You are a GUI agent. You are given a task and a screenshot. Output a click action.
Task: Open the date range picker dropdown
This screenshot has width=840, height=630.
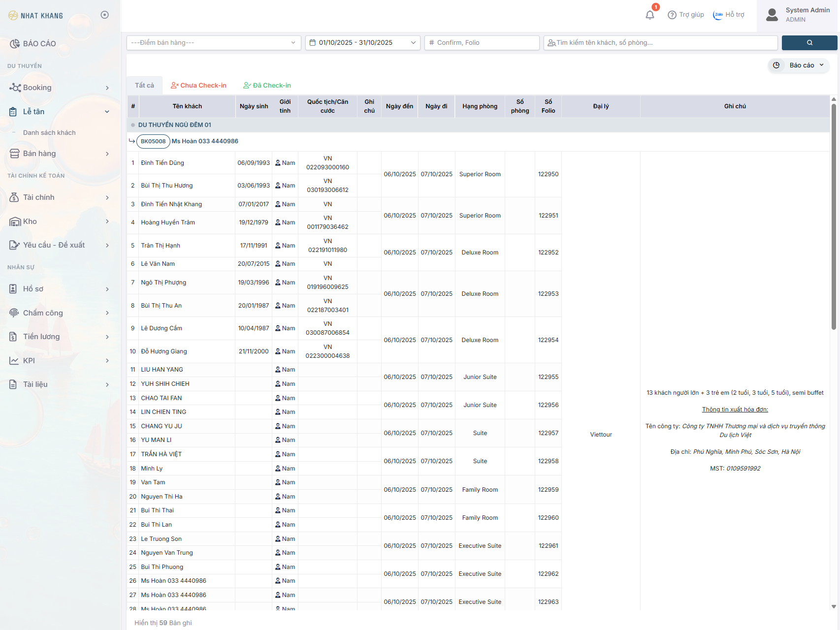tap(362, 43)
